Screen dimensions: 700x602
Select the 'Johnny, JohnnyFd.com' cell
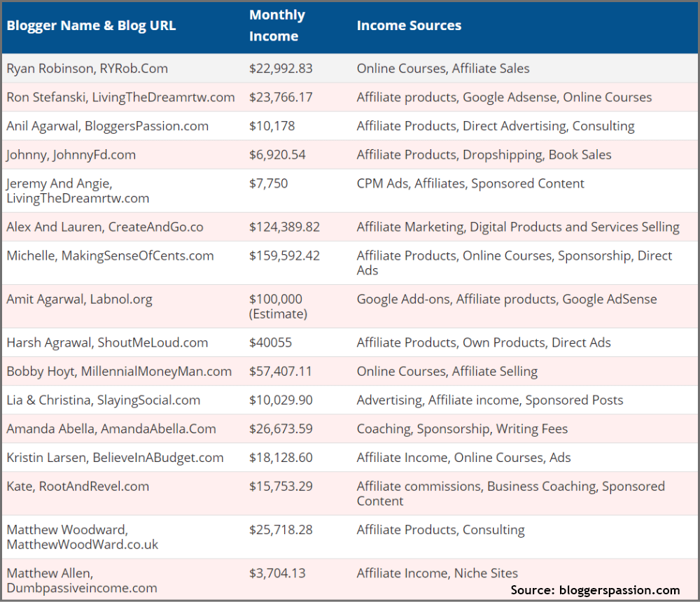pyautogui.click(x=71, y=155)
